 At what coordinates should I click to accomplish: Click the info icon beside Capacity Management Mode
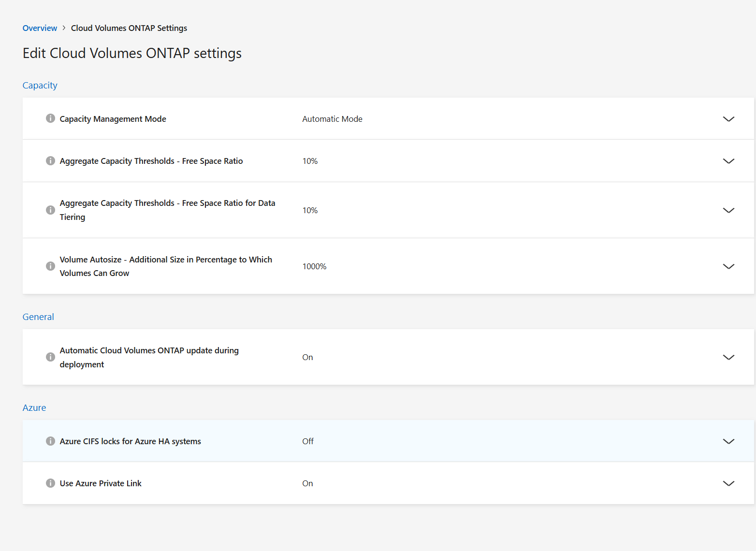(50, 118)
